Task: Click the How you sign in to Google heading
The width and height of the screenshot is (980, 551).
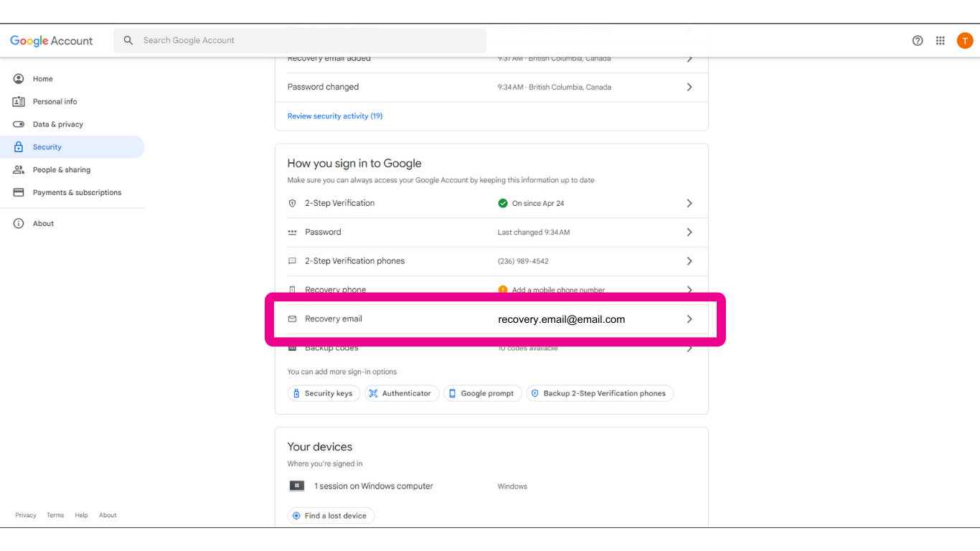Action: pyautogui.click(x=354, y=164)
